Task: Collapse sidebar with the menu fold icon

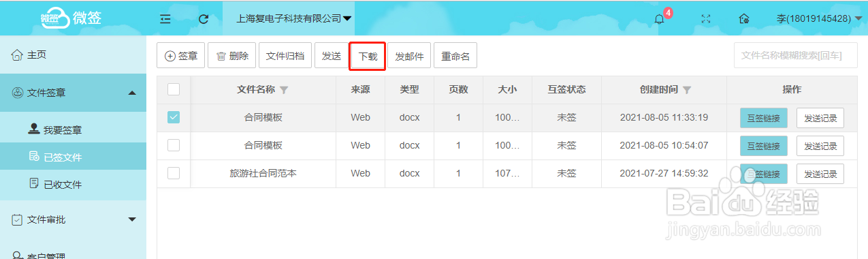Action: (165, 19)
